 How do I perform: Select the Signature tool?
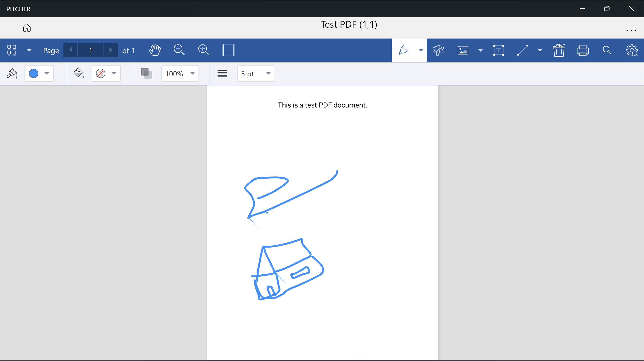click(x=439, y=50)
